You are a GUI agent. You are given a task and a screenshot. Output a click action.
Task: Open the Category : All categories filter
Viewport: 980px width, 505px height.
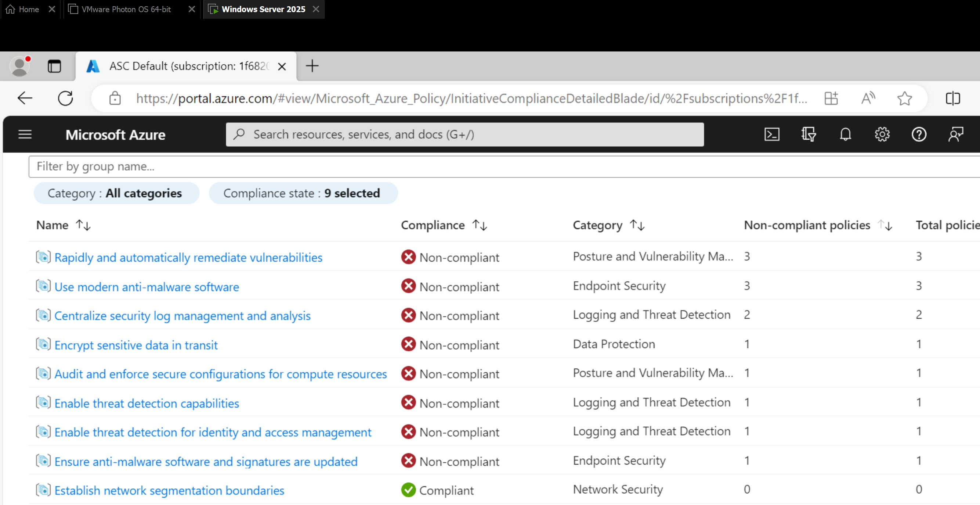click(x=116, y=193)
